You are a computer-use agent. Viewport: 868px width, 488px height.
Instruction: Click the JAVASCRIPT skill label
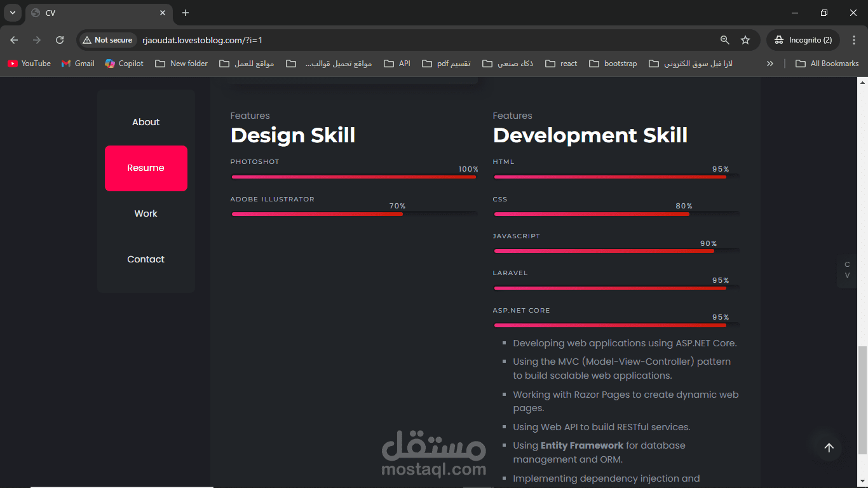tap(517, 236)
